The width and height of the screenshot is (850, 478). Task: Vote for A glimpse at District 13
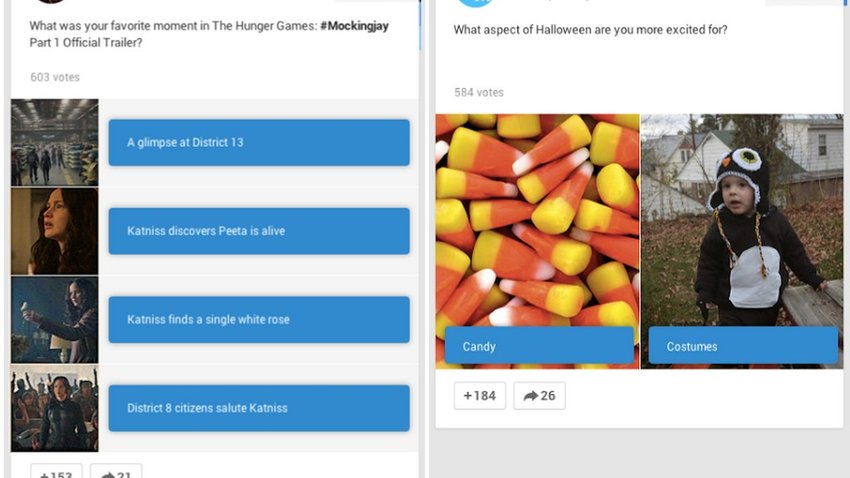click(x=259, y=143)
